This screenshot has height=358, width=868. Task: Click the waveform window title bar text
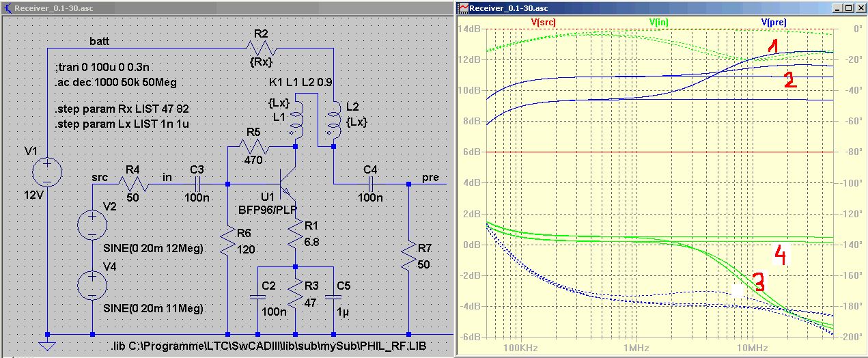509,8
